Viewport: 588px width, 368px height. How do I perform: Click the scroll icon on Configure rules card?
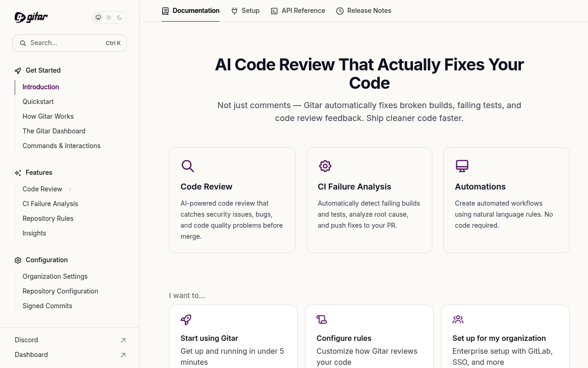click(x=322, y=319)
